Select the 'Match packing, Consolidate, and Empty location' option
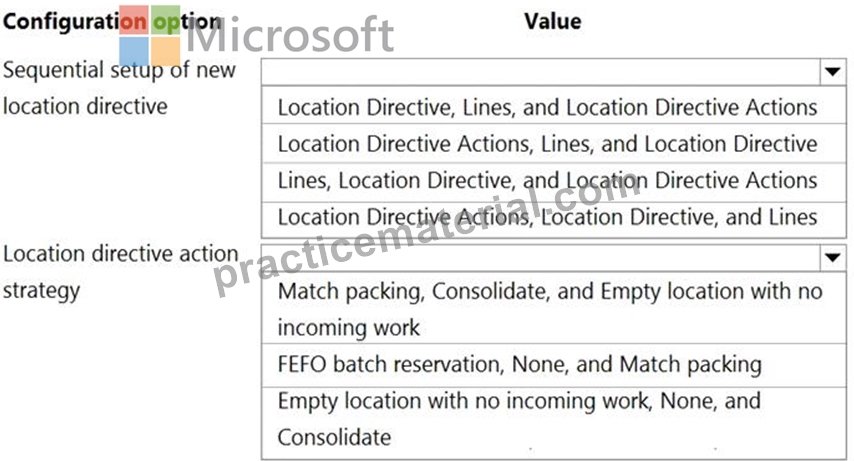 pos(553,308)
